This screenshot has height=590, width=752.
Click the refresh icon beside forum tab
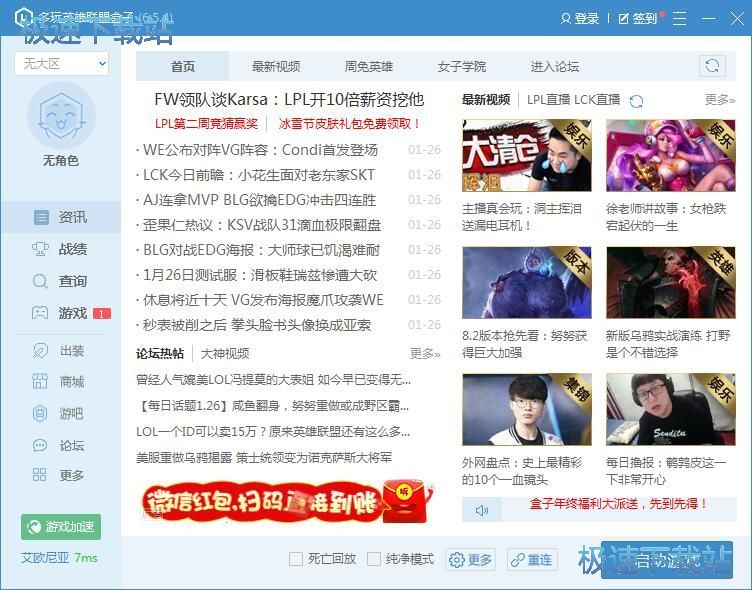(x=712, y=66)
